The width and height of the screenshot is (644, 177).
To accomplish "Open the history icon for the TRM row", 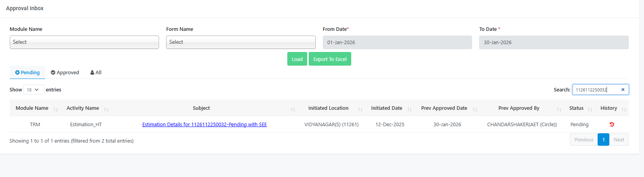I will tap(612, 125).
